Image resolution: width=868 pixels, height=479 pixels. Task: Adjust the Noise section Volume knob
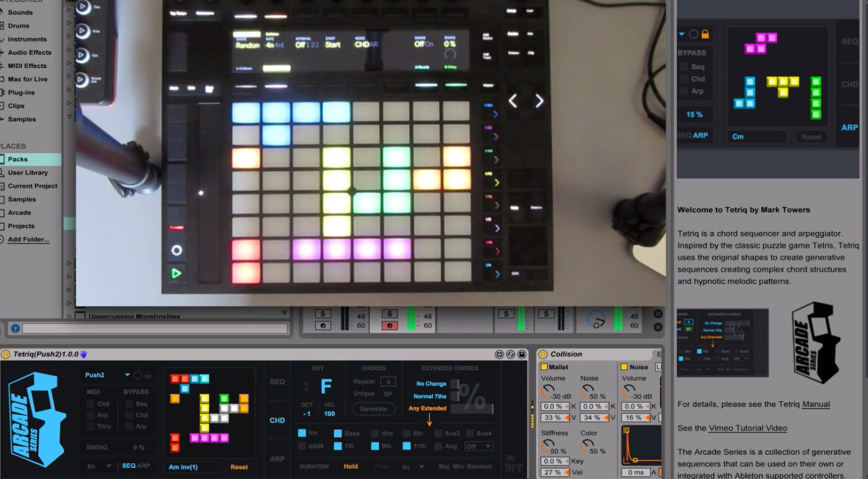coord(628,391)
